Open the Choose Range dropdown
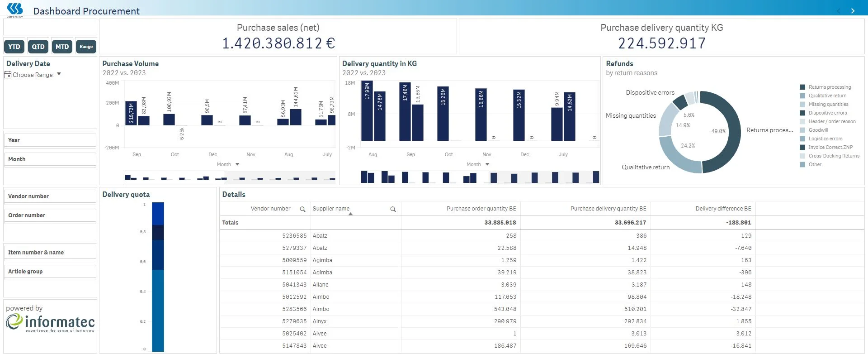 pyautogui.click(x=59, y=75)
